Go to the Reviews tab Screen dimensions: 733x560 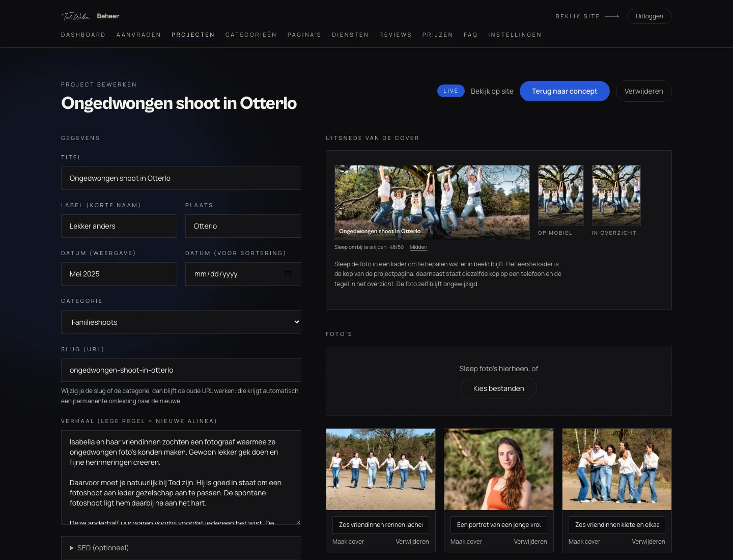pyautogui.click(x=396, y=35)
